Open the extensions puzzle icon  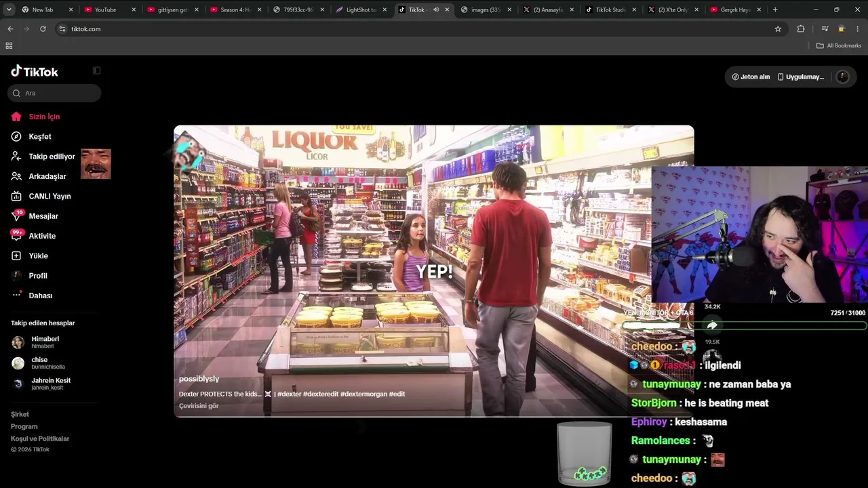[x=801, y=28]
